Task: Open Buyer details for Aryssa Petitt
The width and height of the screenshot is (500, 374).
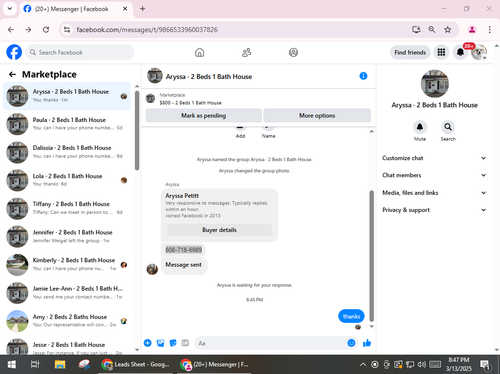Action: pos(219,230)
